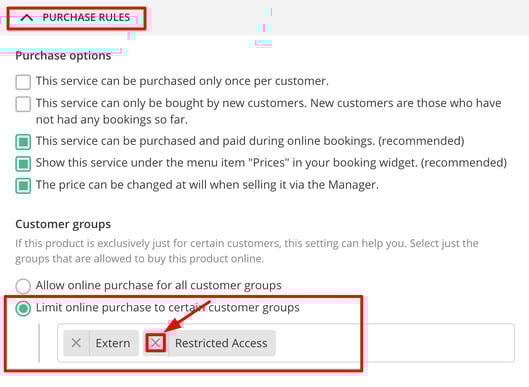Click the Restricted Access tag label
This screenshot has width=529, height=387.
(221, 343)
